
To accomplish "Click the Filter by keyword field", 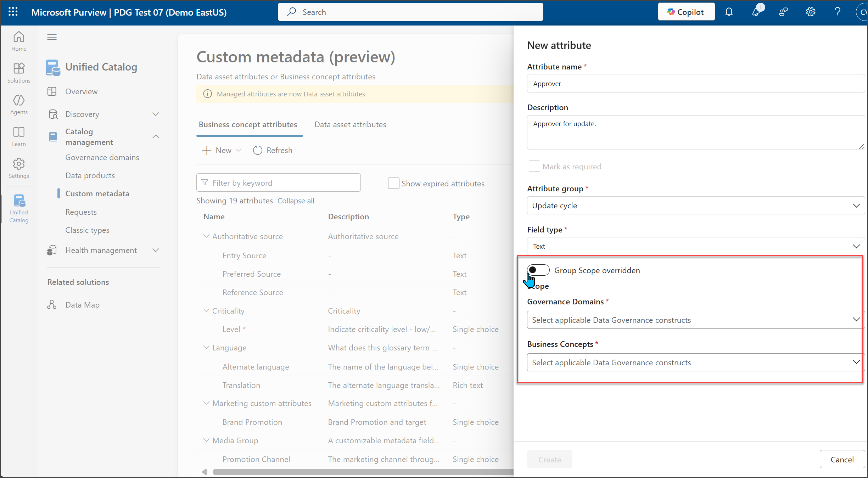I will coord(279,182).
